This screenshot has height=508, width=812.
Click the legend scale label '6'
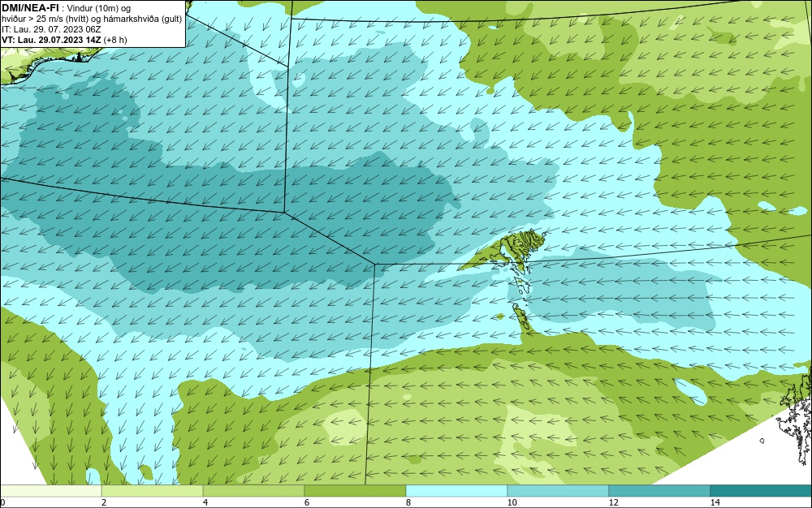tap(307, 502)
